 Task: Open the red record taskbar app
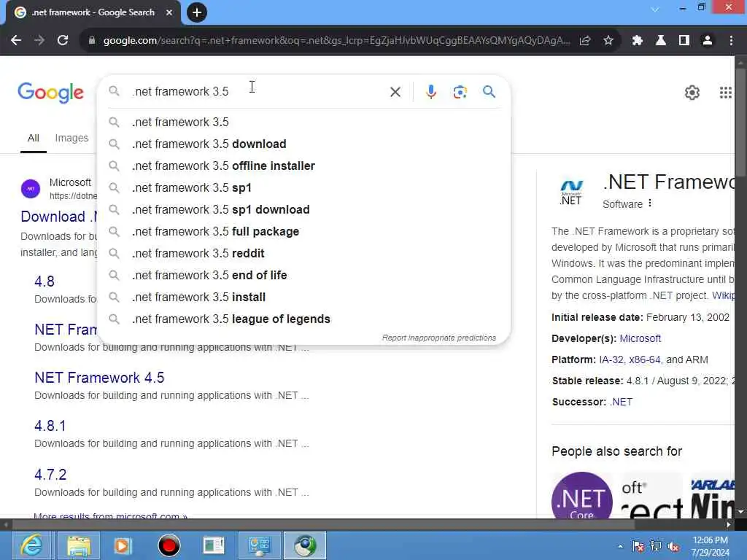tap(169, 545)
